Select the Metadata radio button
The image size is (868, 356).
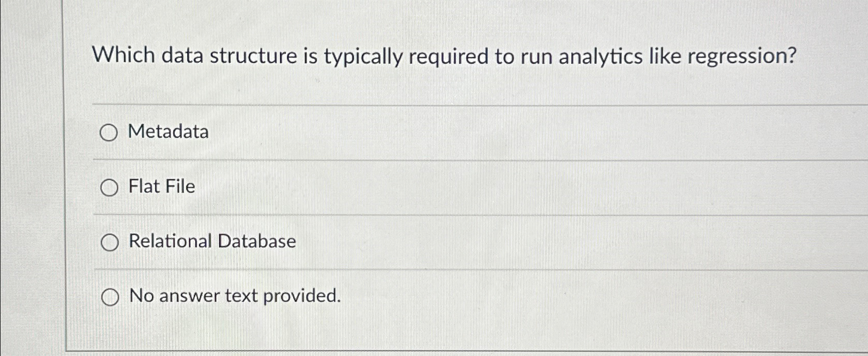click(109, 132)
